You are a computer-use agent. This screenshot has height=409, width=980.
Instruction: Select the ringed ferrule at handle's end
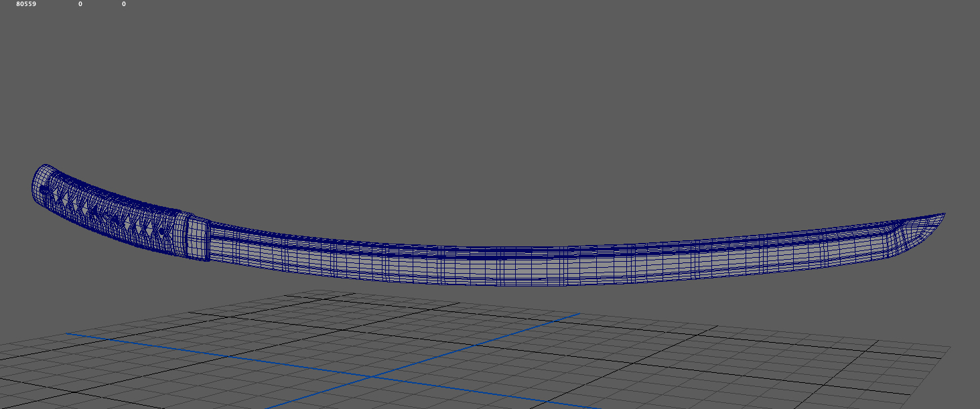tap(181, 234)
